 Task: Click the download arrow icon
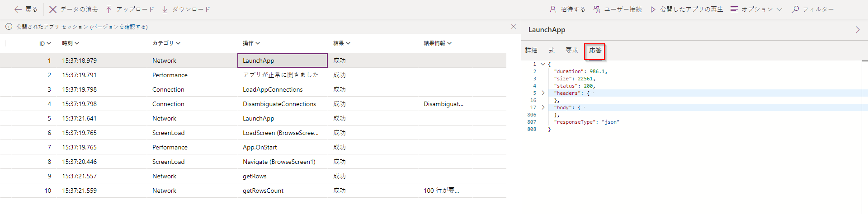tap(165, 9)
